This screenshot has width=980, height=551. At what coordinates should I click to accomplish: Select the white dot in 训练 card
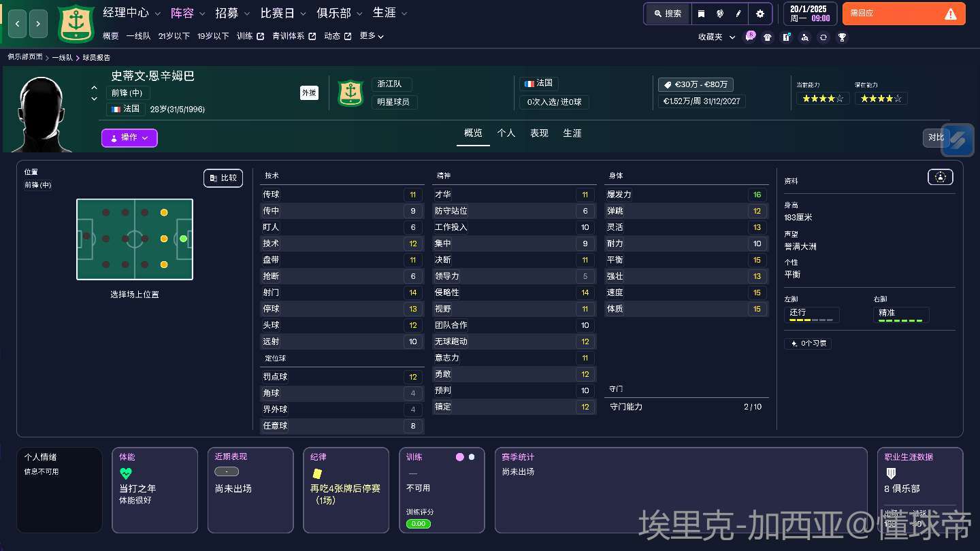(472, 457)
